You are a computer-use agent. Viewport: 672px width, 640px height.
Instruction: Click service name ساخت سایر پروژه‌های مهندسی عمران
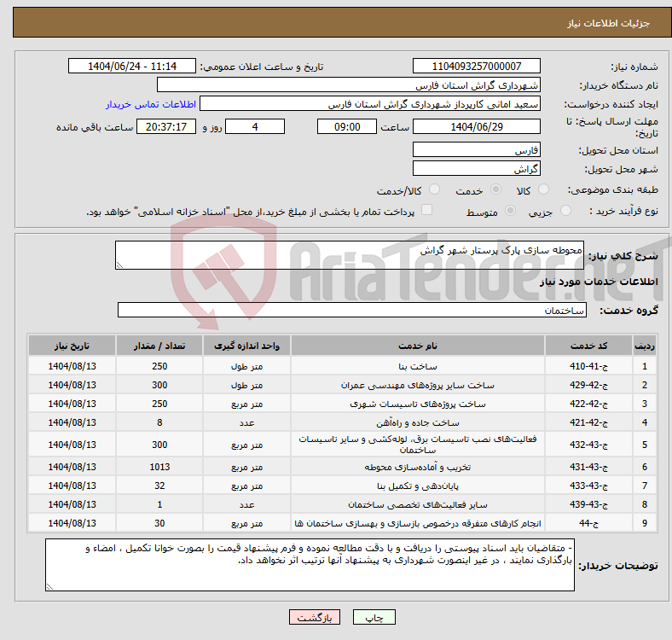418,385
